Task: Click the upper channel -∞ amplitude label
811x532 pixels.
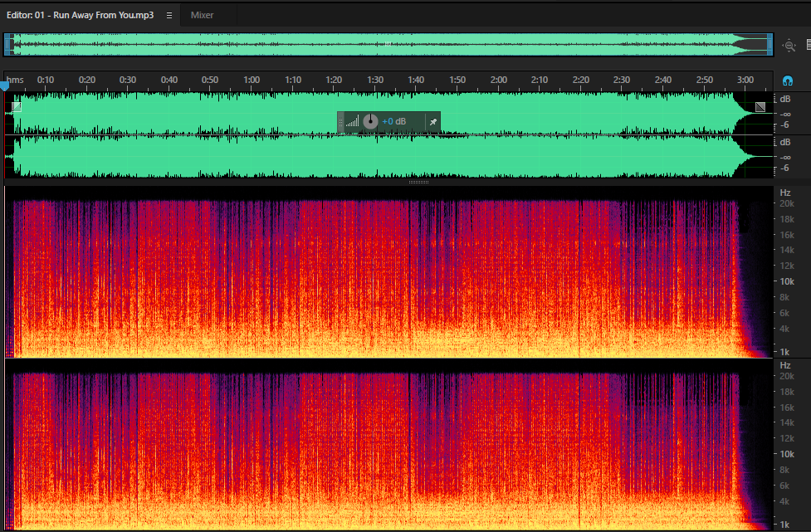Action: 785,114
